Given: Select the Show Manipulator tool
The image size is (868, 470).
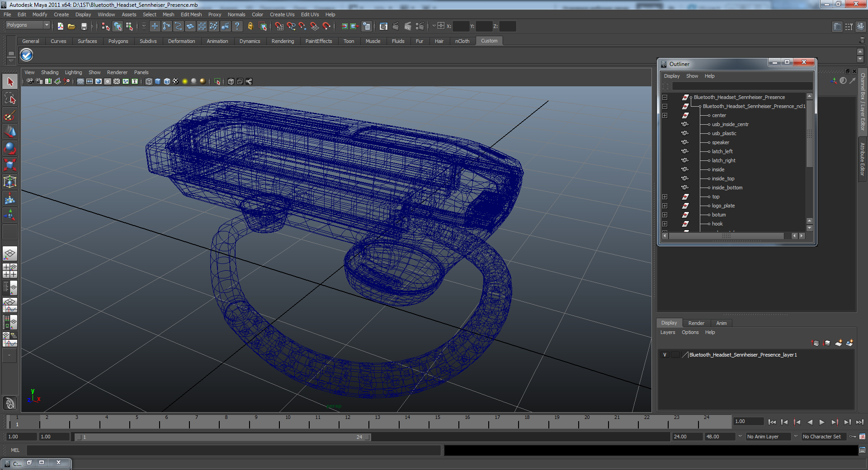Looking at the screenshot, I should [10, 215].
